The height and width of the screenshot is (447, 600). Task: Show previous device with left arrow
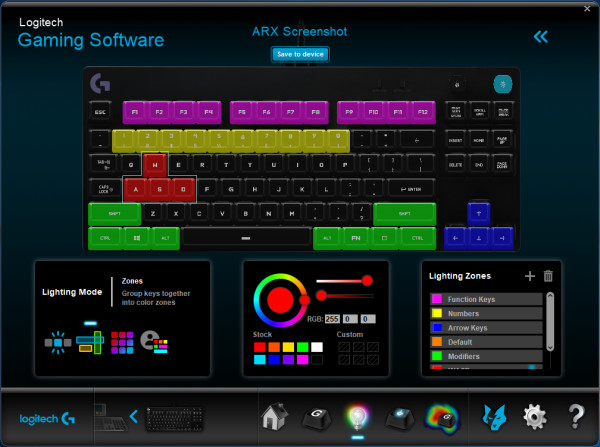point(134,416)
